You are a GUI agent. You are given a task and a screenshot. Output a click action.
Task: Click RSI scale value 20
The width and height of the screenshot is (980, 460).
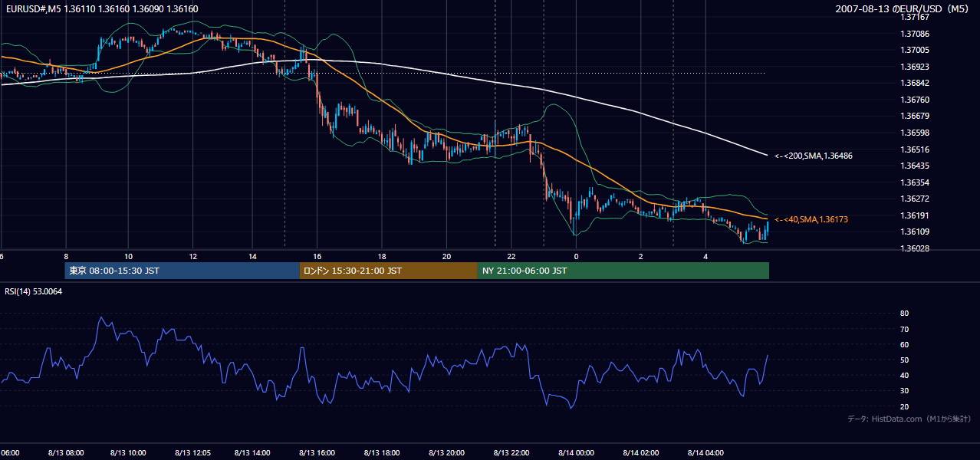[x=905, y=406]
